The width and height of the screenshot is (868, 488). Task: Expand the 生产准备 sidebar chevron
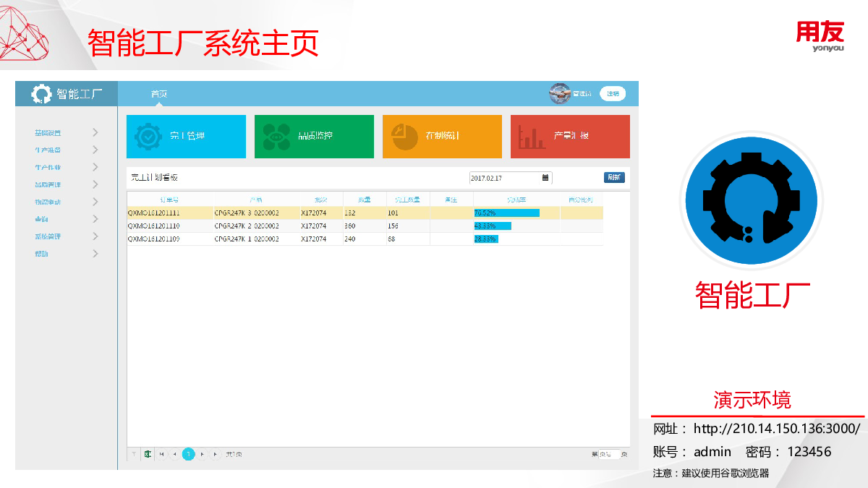95,150
